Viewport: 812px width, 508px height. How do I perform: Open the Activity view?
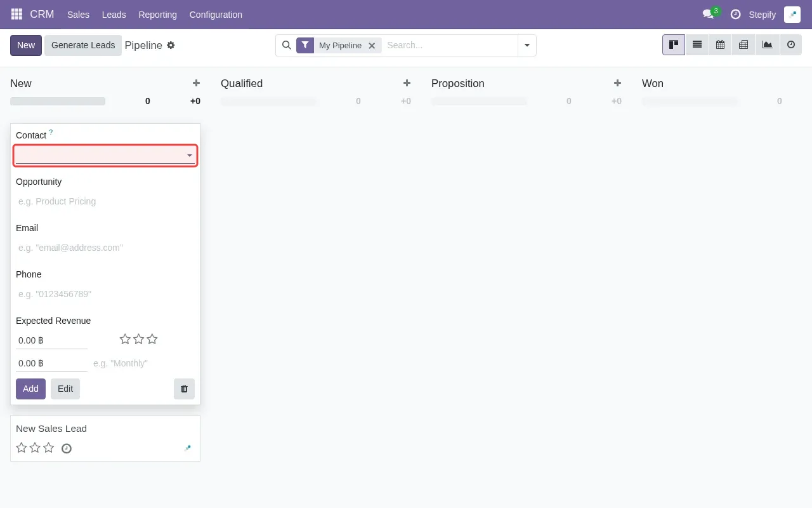point(790,44)
